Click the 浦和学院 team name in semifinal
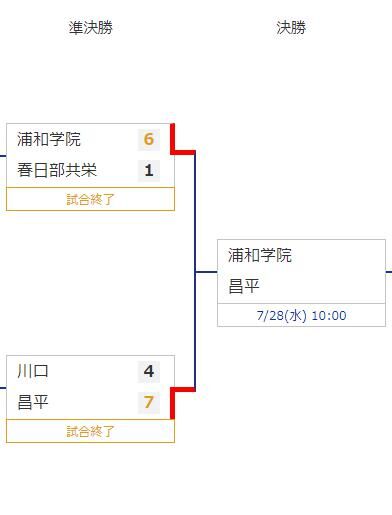 pyautogui.click(x=49, y=139)
